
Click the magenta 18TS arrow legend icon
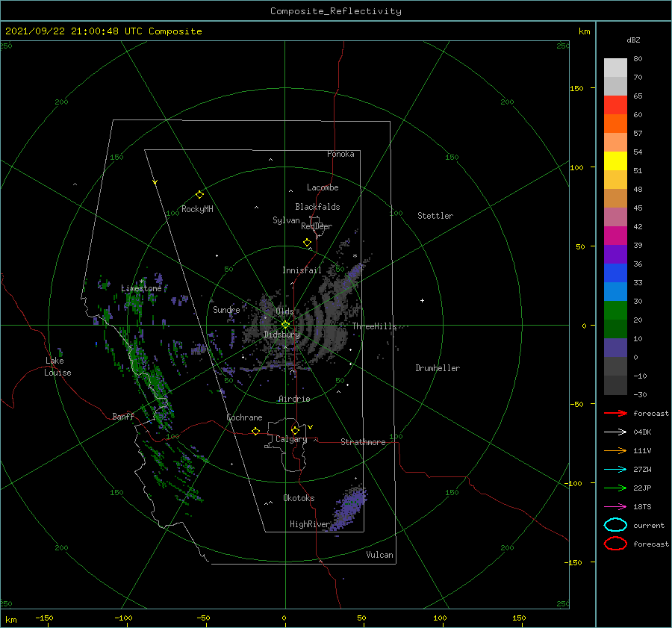pyautogui.click(x=615, y=507)
